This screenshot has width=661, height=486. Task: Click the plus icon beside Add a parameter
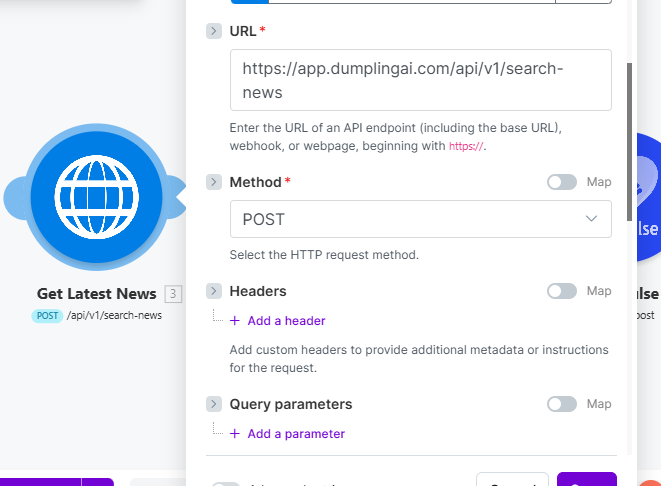point(235,434)
